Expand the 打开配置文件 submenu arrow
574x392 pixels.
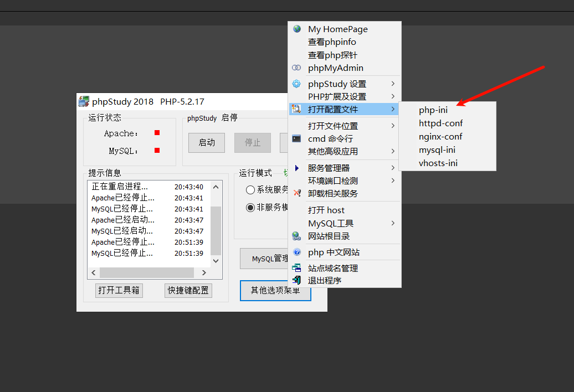pyautogui.click(x=393, y=109)
